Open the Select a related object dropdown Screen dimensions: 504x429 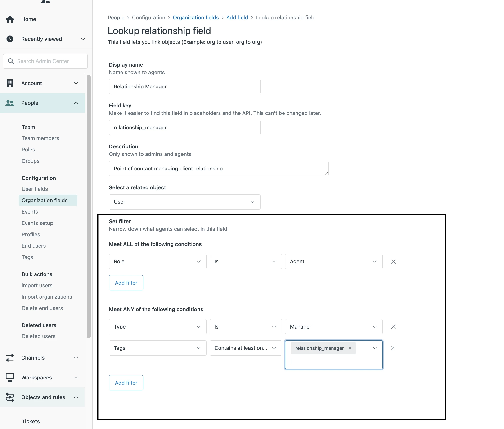(x=184, y=202)
